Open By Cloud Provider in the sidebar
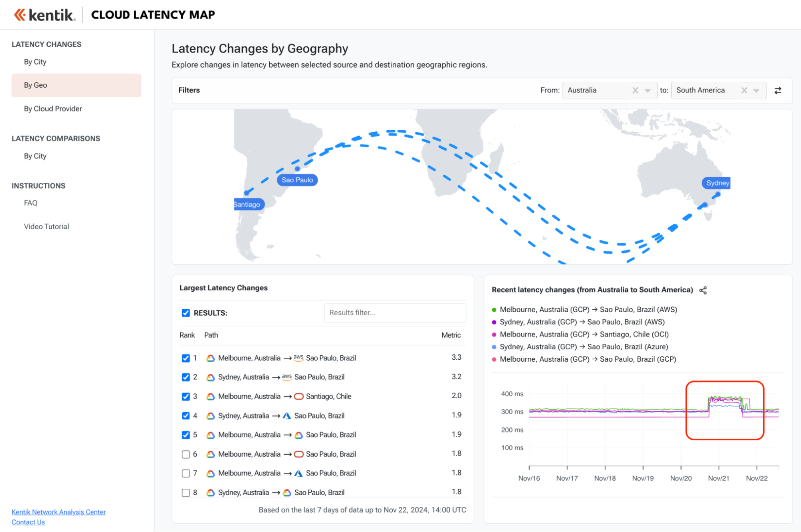The width and height of the screenshot is (801, 532). [52, 109]
